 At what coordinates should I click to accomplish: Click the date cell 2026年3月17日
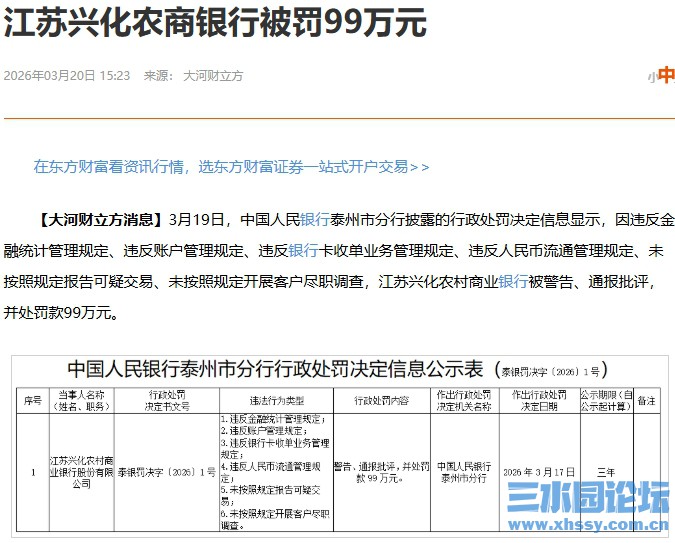click(x=539, y=472)
